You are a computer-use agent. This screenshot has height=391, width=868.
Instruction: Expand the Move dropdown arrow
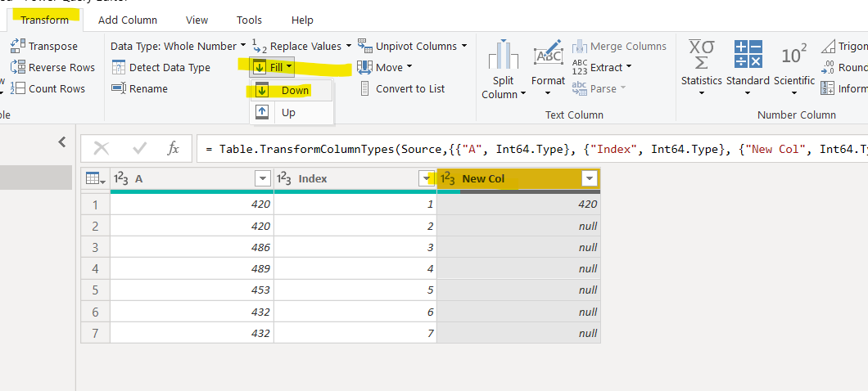point(409,67)
